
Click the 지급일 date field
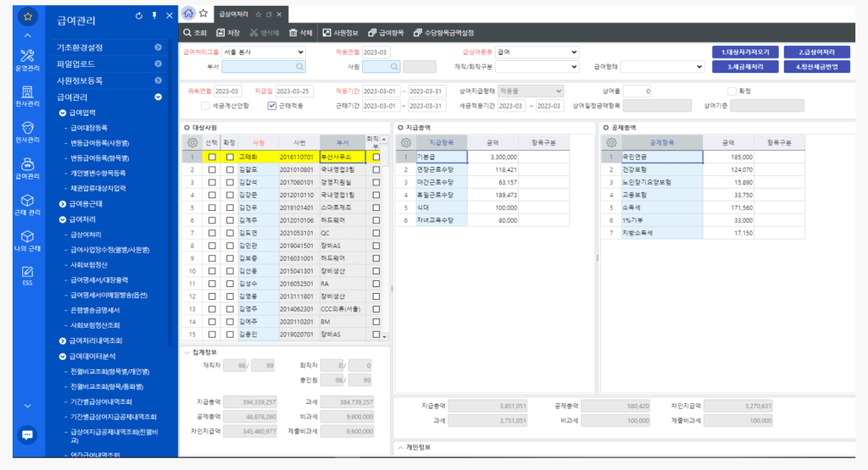pos(294,91)
